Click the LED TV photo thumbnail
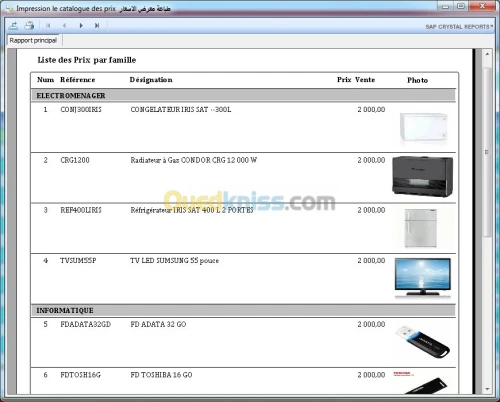The width and height of the screenshot is (500, 402). [423, 278]
